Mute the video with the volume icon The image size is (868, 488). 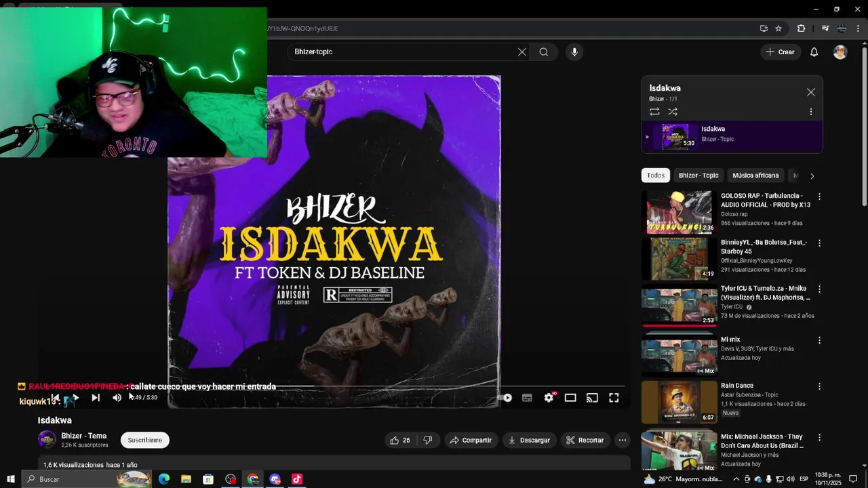(x=117, y=398)
